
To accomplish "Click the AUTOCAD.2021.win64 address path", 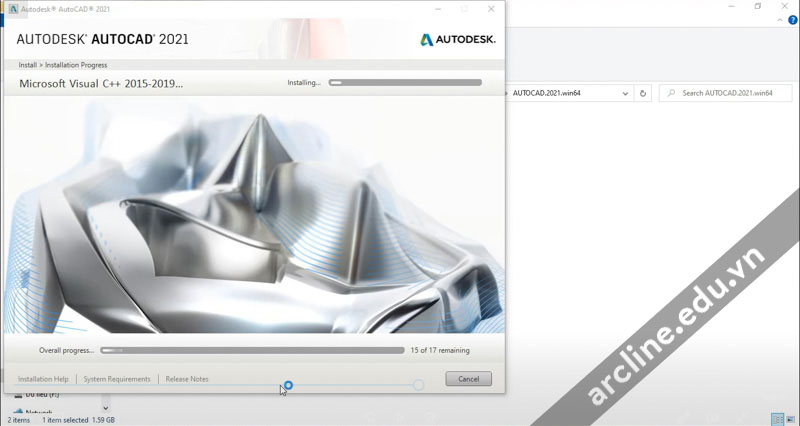I will [x=547, y=93].
